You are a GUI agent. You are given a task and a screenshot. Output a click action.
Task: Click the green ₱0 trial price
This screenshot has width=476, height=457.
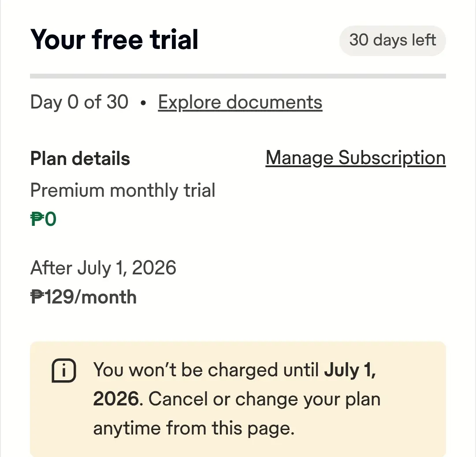click(x=43, y=219)
